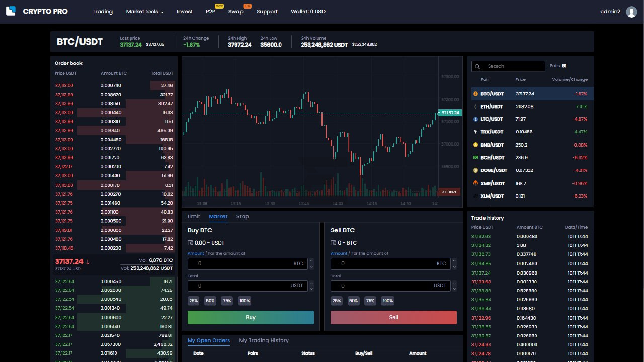Select the LTC/USDT coin icon

[x=476, y=119]
